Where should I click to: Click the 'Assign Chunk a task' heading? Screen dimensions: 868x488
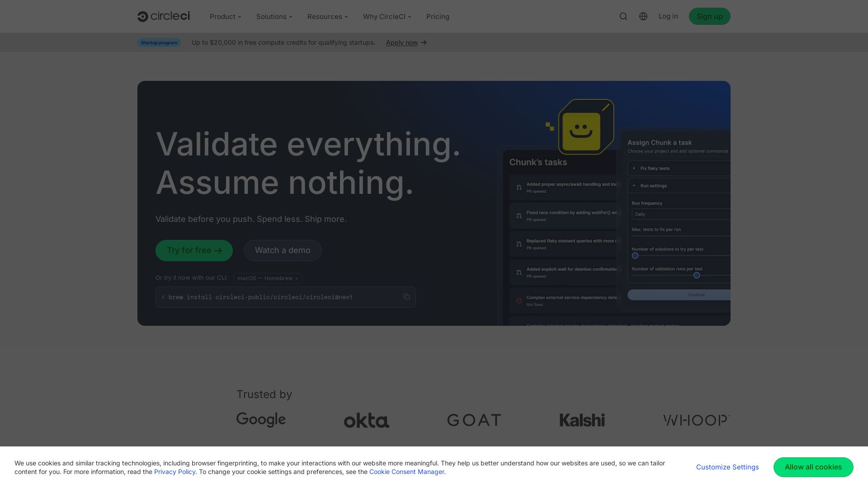[660, 142]
